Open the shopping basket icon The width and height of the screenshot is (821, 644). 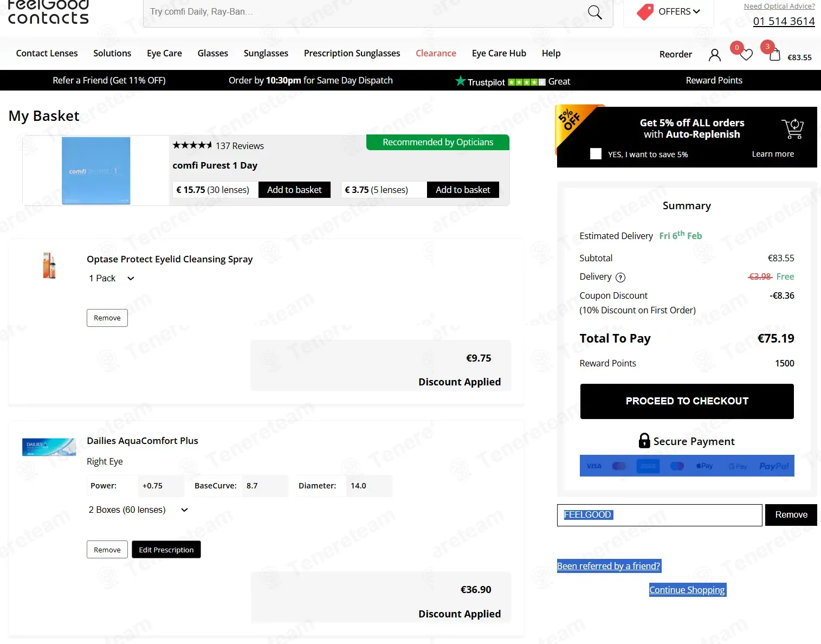pyautogui.click(x=775, y=54)
